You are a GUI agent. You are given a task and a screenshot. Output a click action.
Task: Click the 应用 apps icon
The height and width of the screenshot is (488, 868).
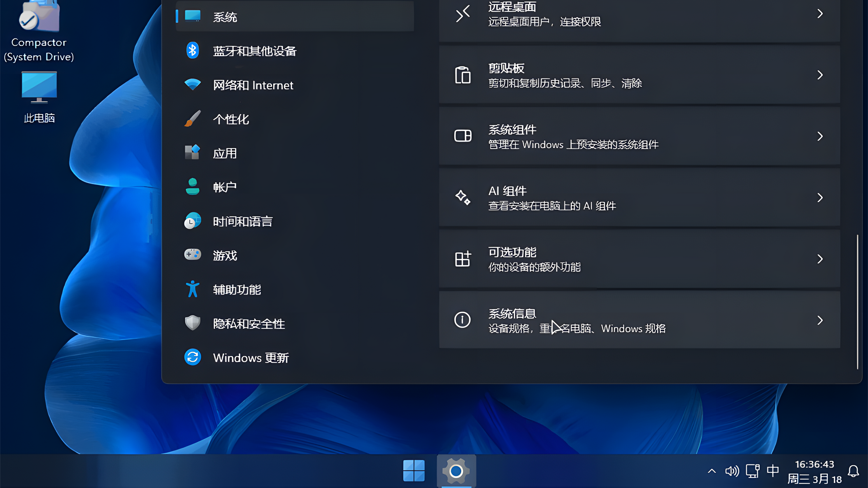193,152
